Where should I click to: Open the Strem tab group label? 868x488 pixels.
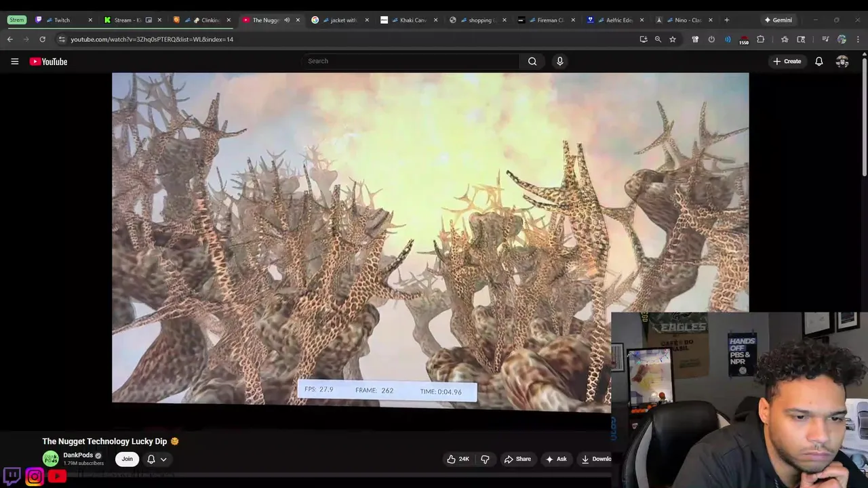point(17,20)
